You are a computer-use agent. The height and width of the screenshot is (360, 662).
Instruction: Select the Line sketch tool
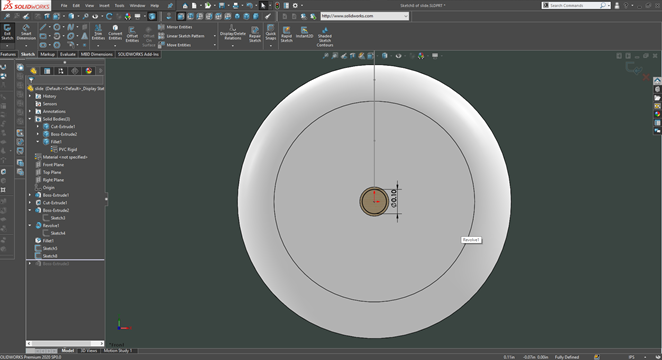point(43,27)
